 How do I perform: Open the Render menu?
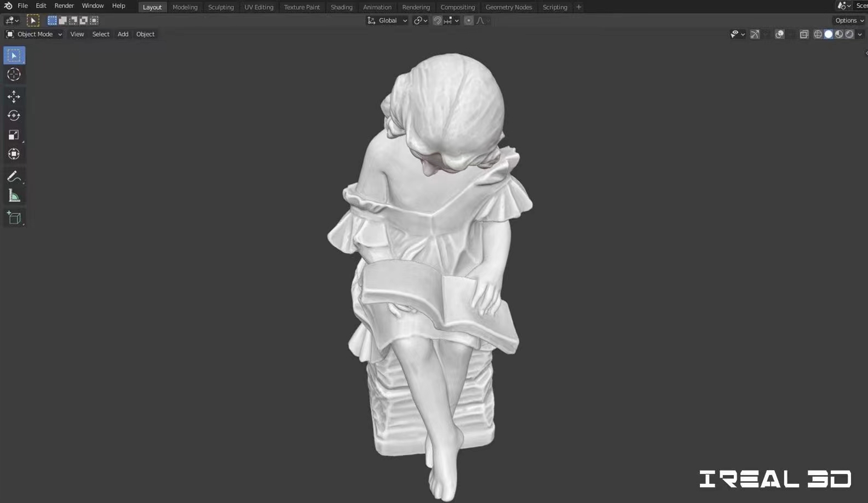click(x=64, y=6)
